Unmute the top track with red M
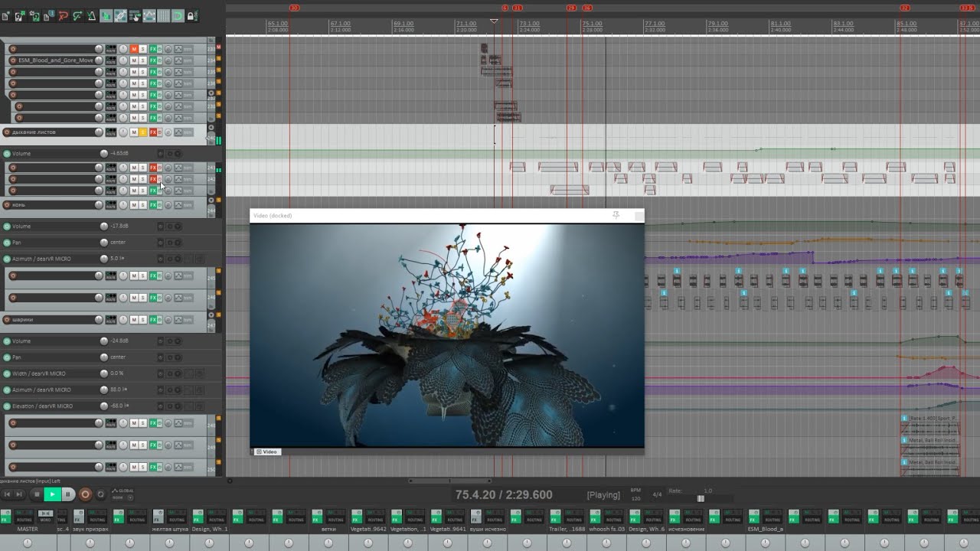 [134, 49]
